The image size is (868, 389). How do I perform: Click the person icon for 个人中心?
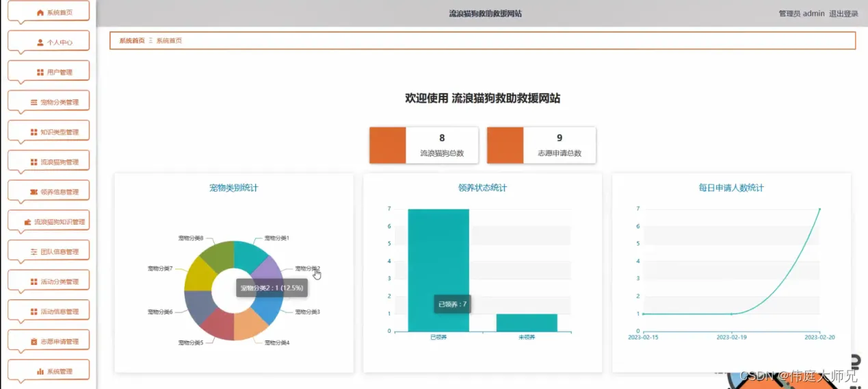point(40,42)
